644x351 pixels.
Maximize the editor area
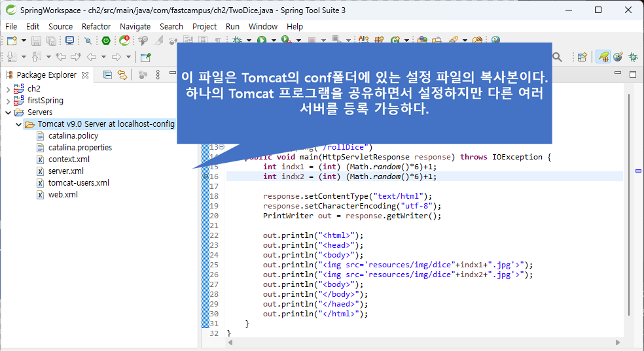633,75
